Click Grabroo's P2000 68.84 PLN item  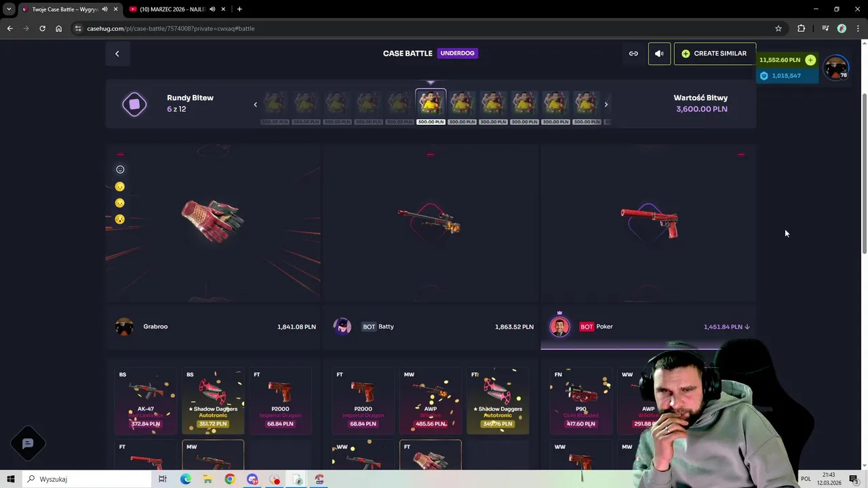point(280,400)
